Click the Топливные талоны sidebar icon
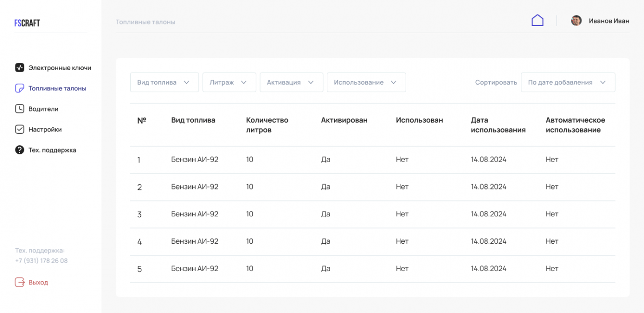 (x=19, y=88)
